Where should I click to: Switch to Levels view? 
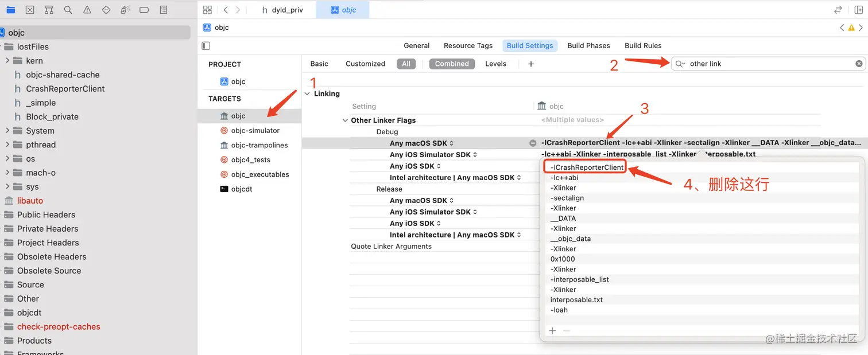pyautogui.click(x=495, y=64)
